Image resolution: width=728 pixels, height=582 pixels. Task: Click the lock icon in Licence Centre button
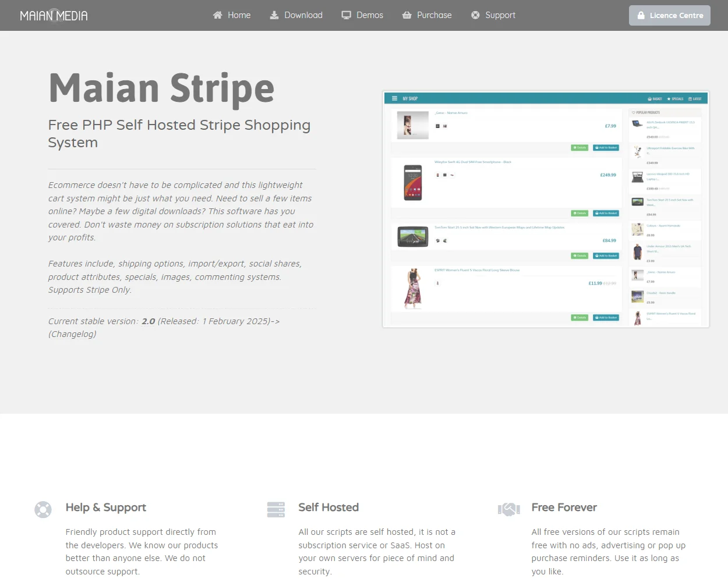[641, 16]
